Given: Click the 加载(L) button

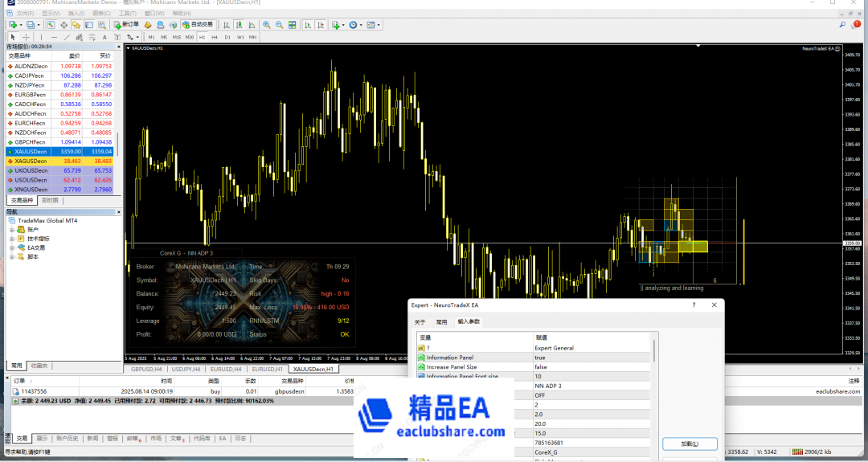Looking at the screenshot, I should click(690, 444).
